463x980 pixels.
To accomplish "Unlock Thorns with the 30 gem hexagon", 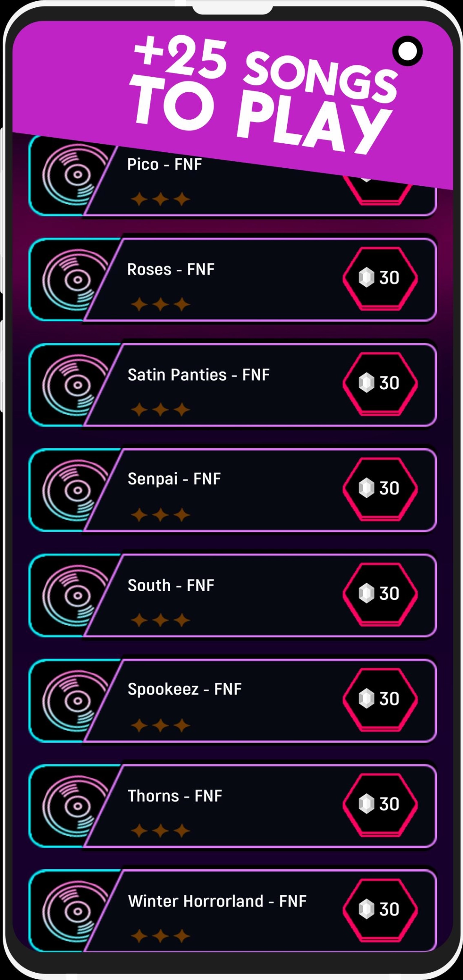I will [380, 804].
